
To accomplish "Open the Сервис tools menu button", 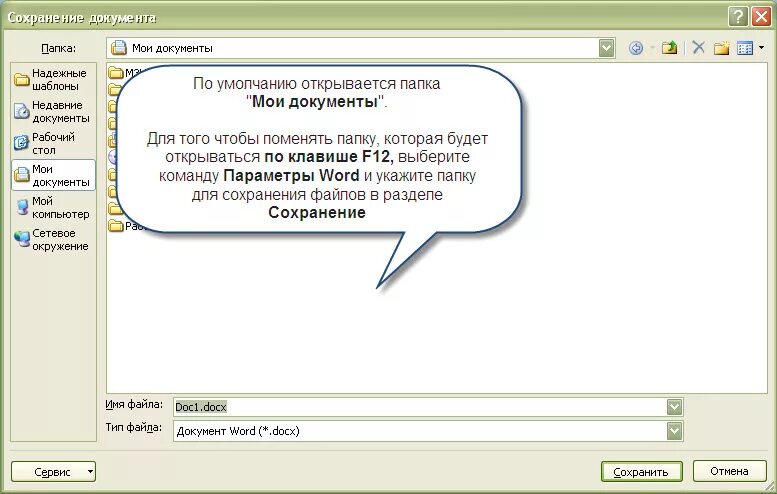I will click(x=54, y=472).
